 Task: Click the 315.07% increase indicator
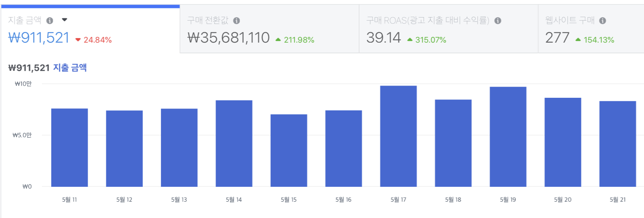coord(427,40)
